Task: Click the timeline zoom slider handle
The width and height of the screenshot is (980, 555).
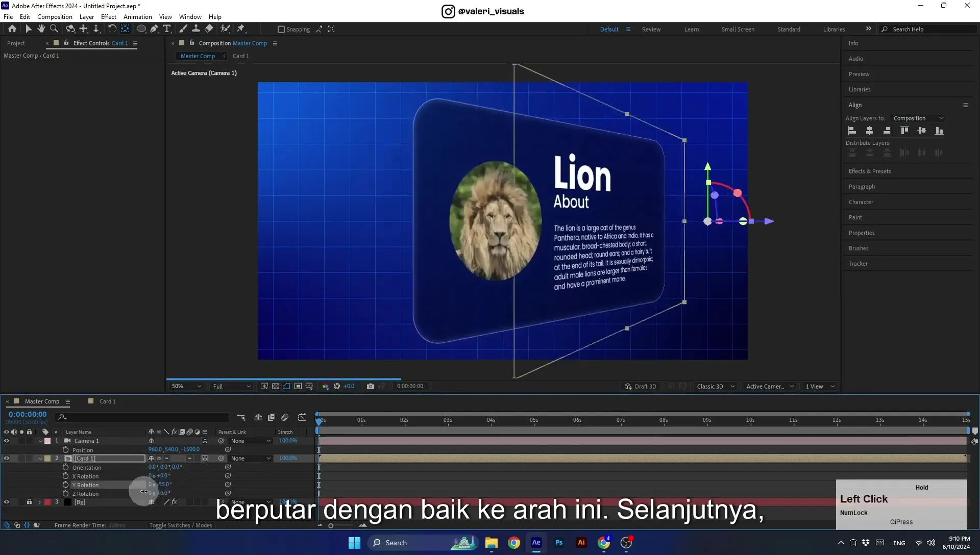Action: point(331,525)
